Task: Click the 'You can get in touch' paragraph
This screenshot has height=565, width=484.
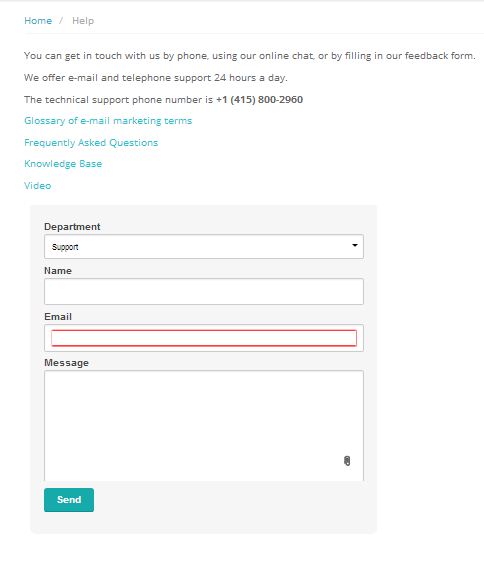Action: pos(249,56)
